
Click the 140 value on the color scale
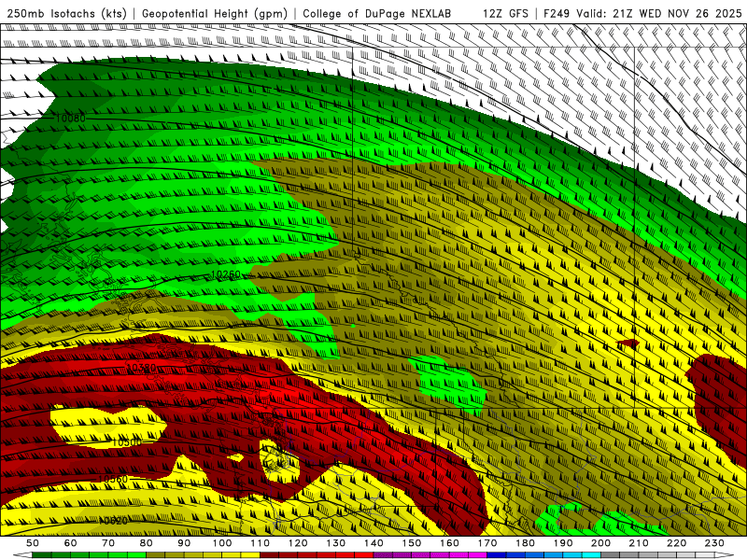click(373, 543)
